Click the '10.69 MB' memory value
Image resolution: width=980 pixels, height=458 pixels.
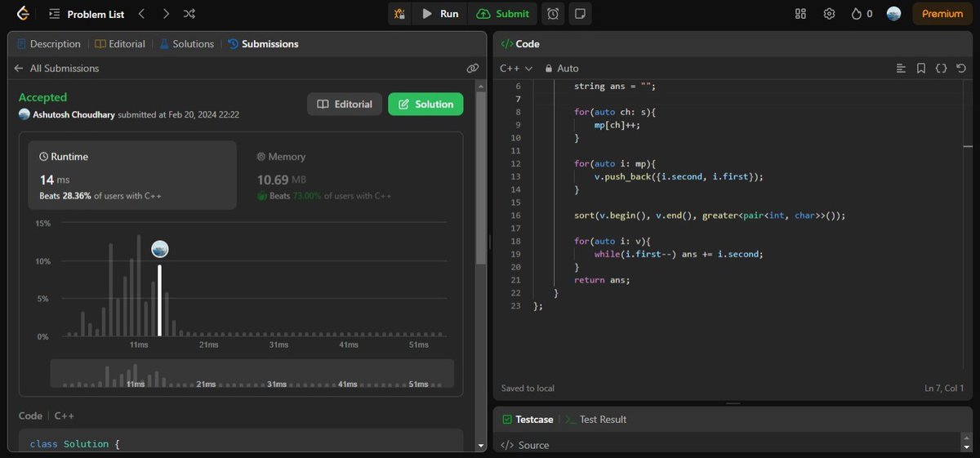(282, 180)
